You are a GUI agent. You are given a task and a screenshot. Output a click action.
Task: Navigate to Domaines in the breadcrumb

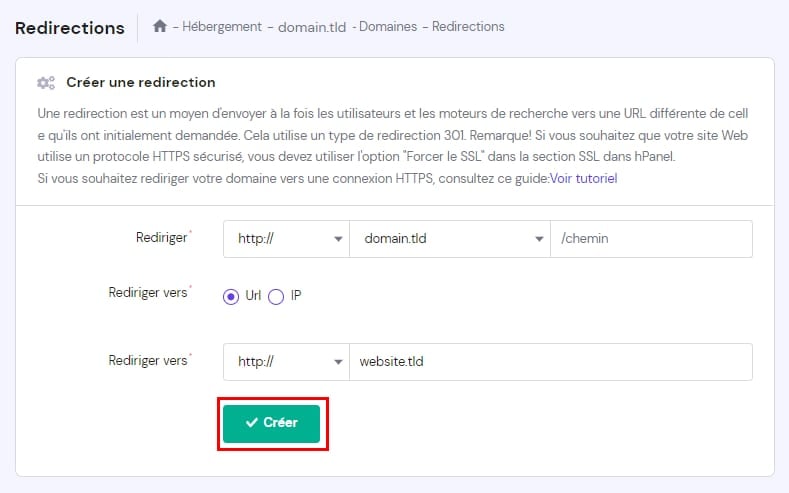click(x=389, y=27)
